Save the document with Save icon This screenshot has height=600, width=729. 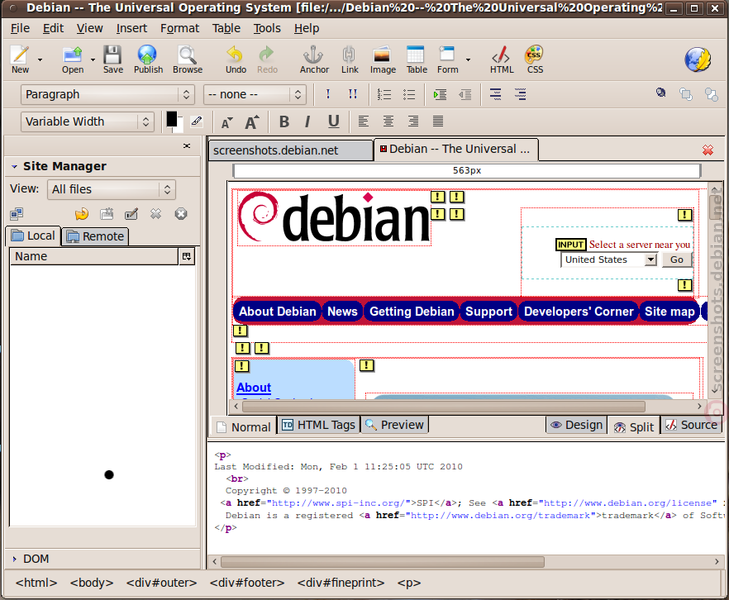pyautogui.click(x=113, y=59)
